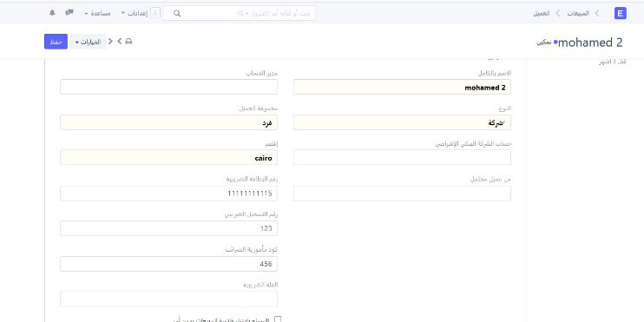Tick the checkbox at the form bottom

[x=278, y=319]
